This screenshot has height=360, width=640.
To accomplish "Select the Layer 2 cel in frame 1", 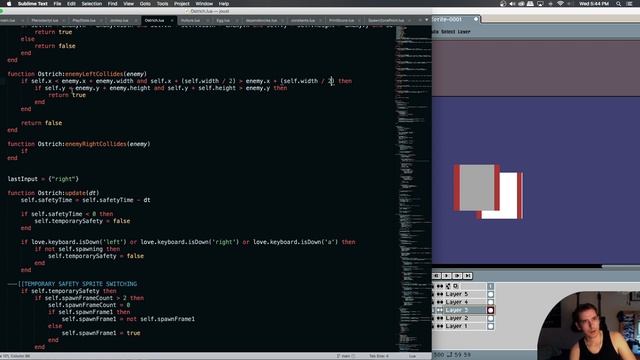I will (x=491, y=318).
